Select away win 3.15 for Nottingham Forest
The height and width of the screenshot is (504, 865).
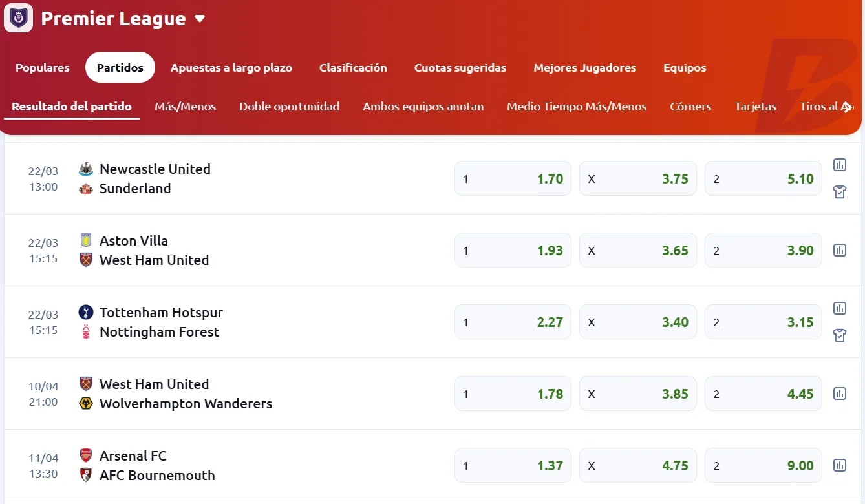pyautogui.click(x=763, y=322)
